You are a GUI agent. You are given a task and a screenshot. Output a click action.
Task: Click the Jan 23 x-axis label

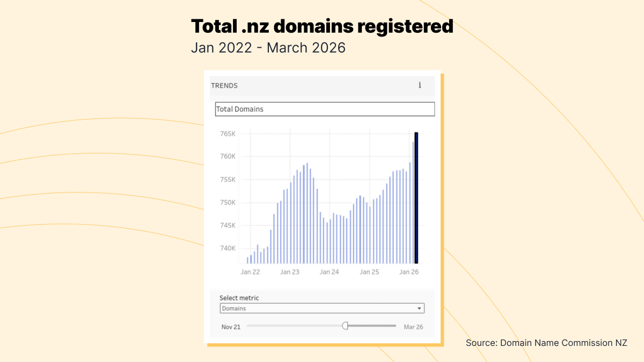tap(290, 272)
